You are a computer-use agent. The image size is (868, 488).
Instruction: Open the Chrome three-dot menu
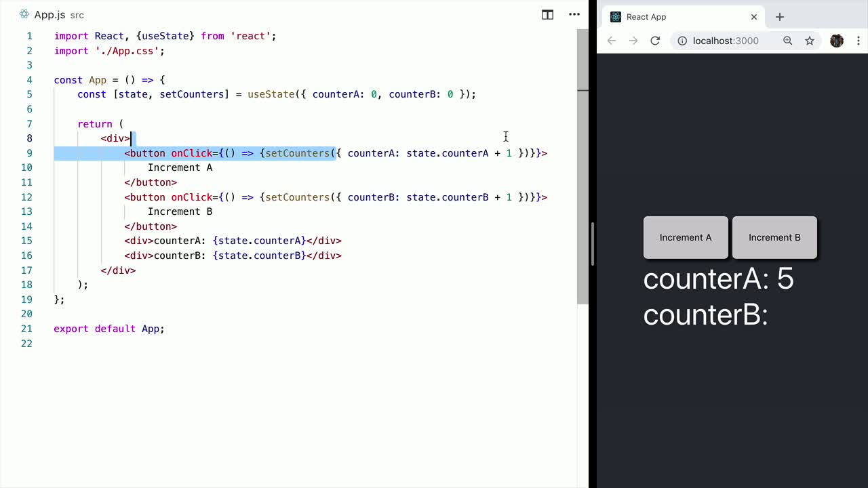click(x=859, y=41)
